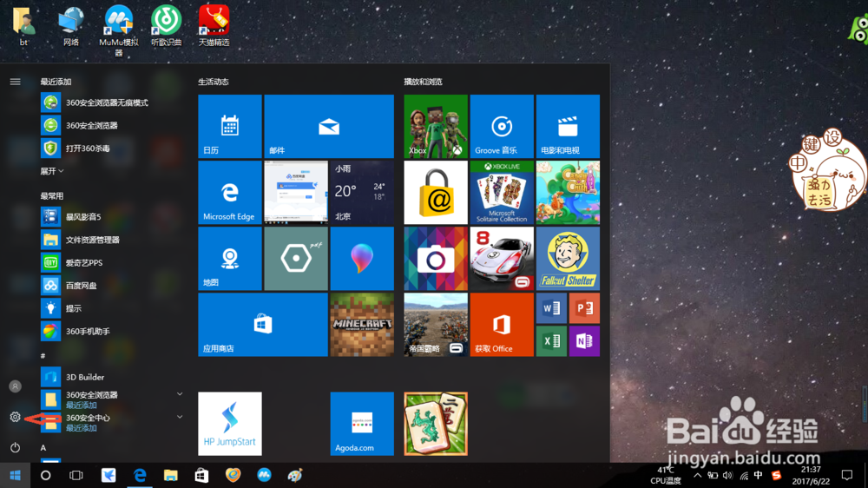Open the Paint 3D tile
The height and width of the screenshot is (488, 868).
click(x=362, y=259)
